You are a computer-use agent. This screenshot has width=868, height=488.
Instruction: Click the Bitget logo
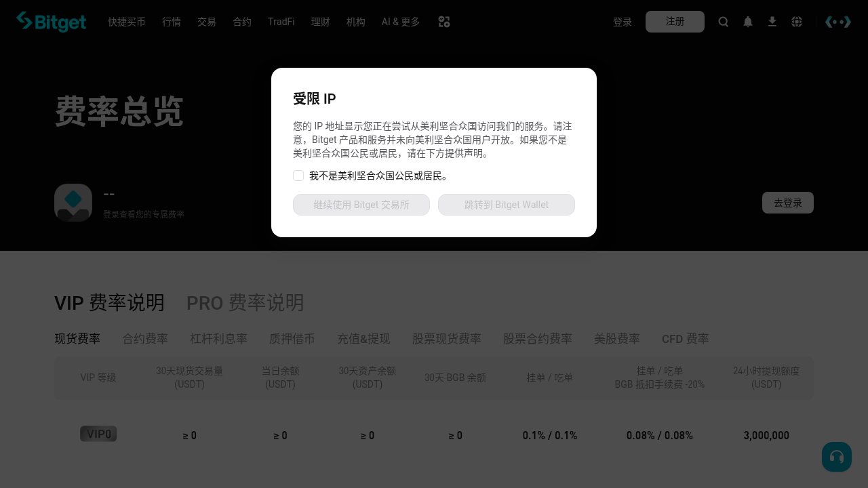(x=51, y=22)
